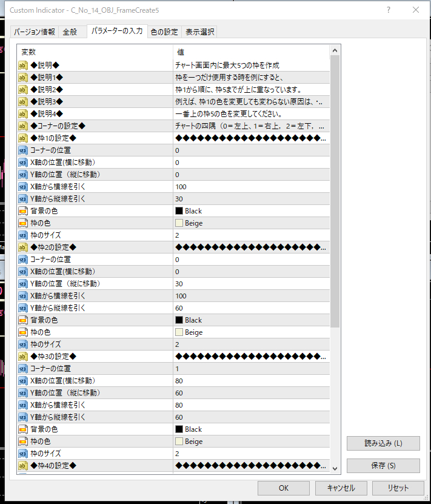
Task: Select the ◆説明3◆ row label
Action: (x=47, y=102)
